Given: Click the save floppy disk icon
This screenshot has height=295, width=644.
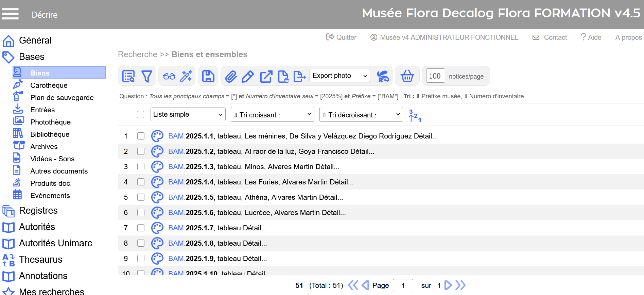Looking at the screenshot, I should [208, 76].
